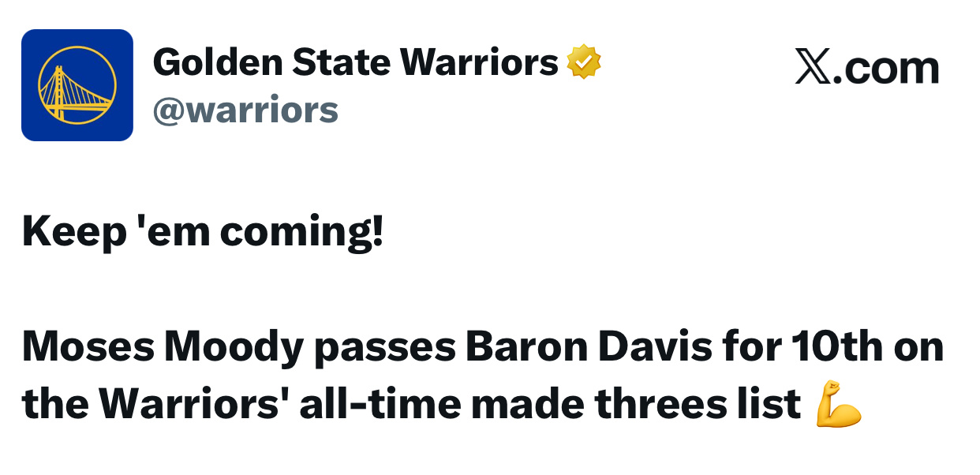Click the word "State" in display name
Screen dimensions: 980x475
pyautogui.click(x=341, y=62)
